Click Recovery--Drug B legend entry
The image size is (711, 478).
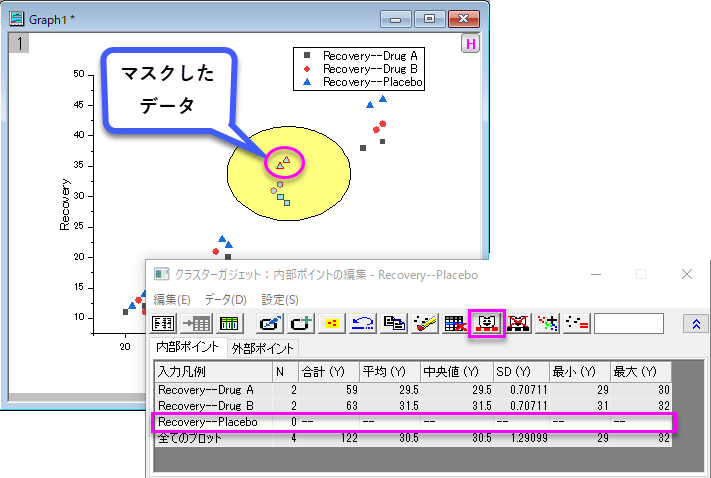tap(360, 69)
